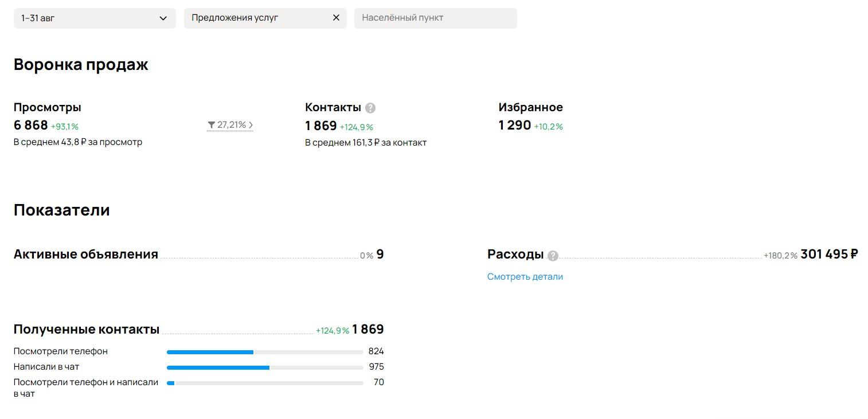
Task: Click the active ads count 9
Action: [380, 254]
